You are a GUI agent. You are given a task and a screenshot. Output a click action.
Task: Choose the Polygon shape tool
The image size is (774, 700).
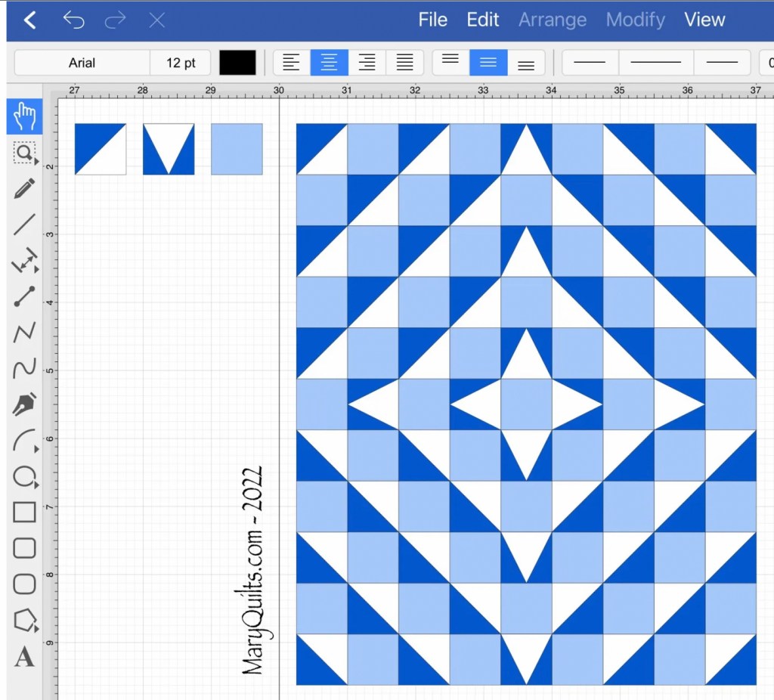(24, 621)
